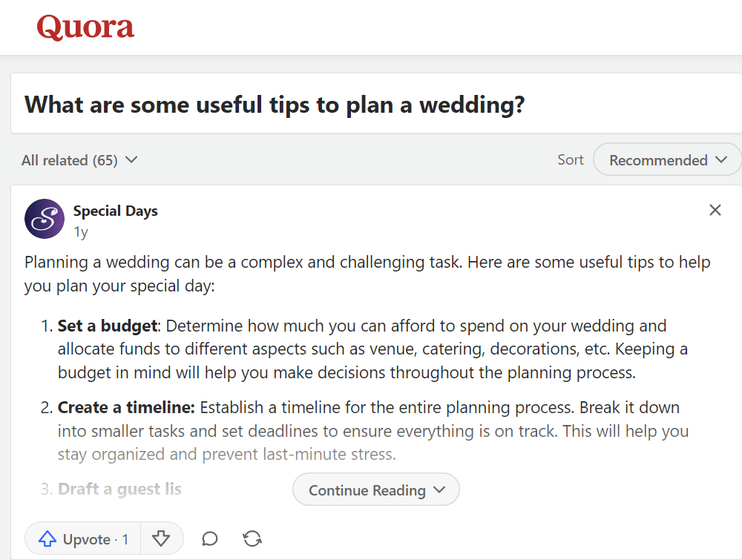Click the Sort label
Screen dimensions: 742x560
coord(570,159)
